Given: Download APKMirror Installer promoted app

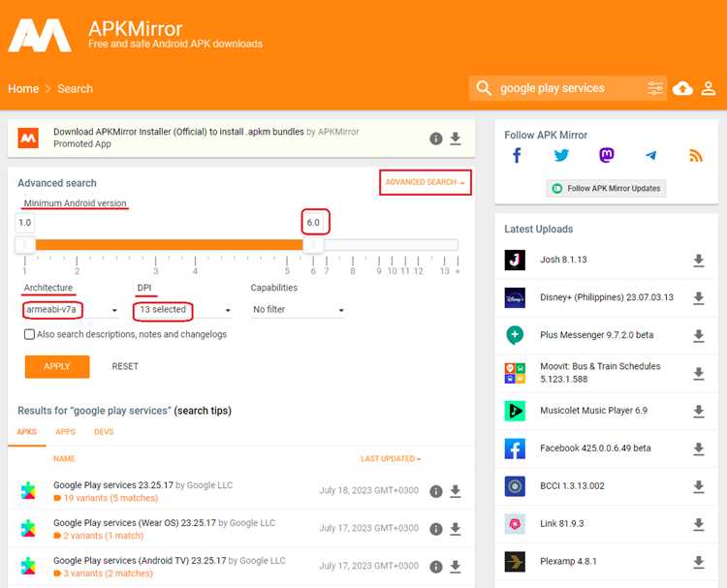Looking at the screenshot, I should pos(456,139).
